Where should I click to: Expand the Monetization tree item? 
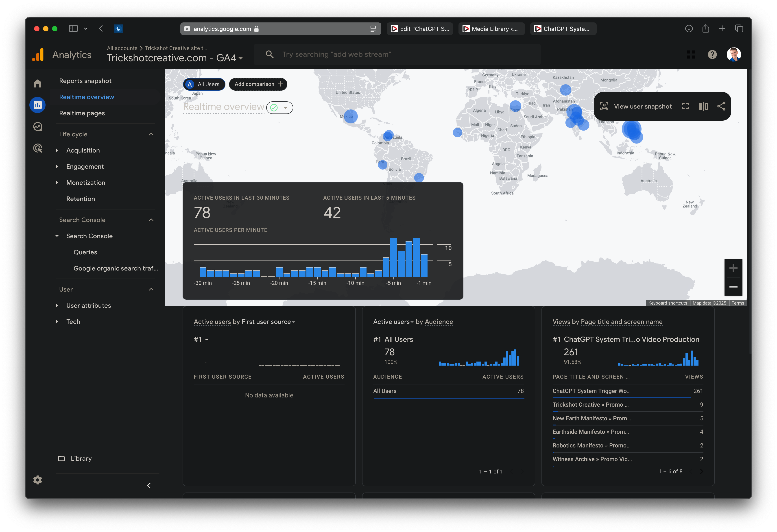[x=57, y=183]
